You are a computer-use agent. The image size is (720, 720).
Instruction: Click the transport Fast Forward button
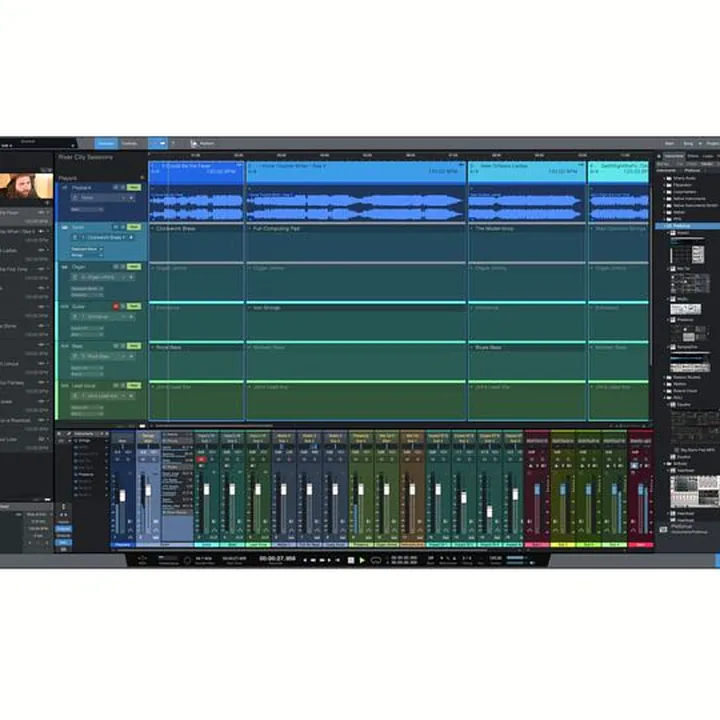coord(322,560)
